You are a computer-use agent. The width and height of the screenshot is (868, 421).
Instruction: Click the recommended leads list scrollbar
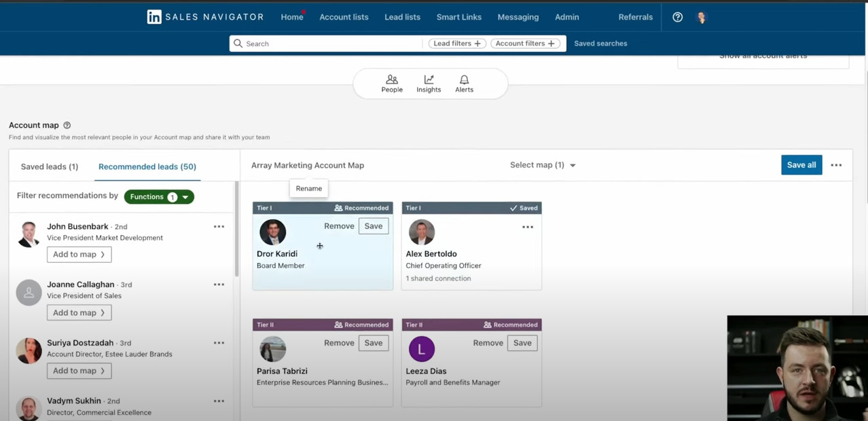click(x=236, y=229)
